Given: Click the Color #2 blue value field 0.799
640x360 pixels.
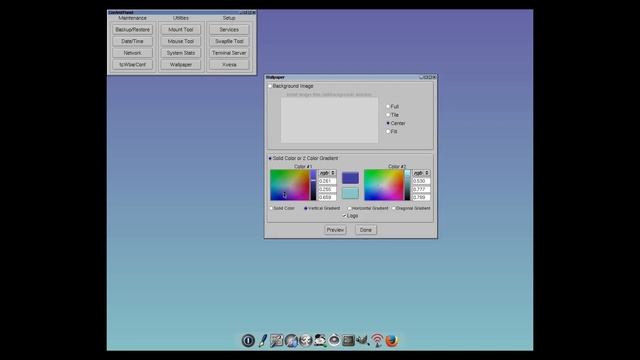Looking at the screenshot, I should [421, 197].
